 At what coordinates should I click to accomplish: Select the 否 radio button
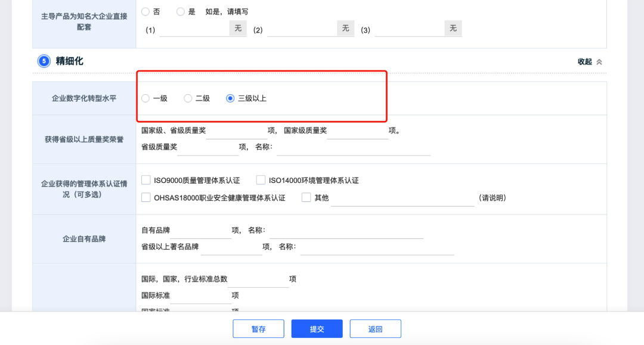[x=145, y=11]
